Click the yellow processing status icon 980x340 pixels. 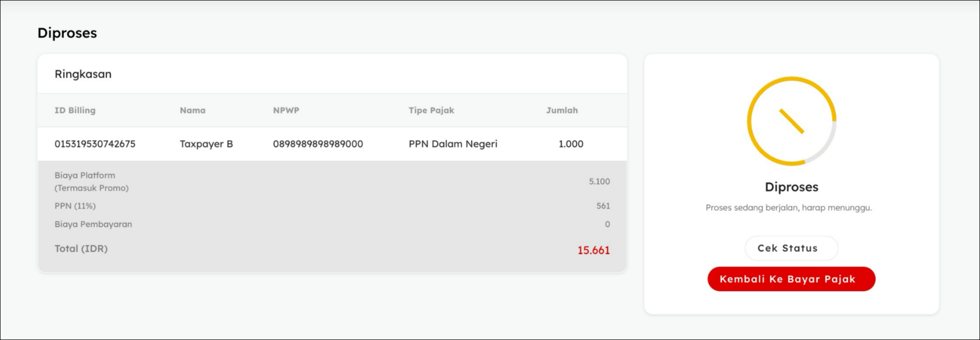[791, 121]
